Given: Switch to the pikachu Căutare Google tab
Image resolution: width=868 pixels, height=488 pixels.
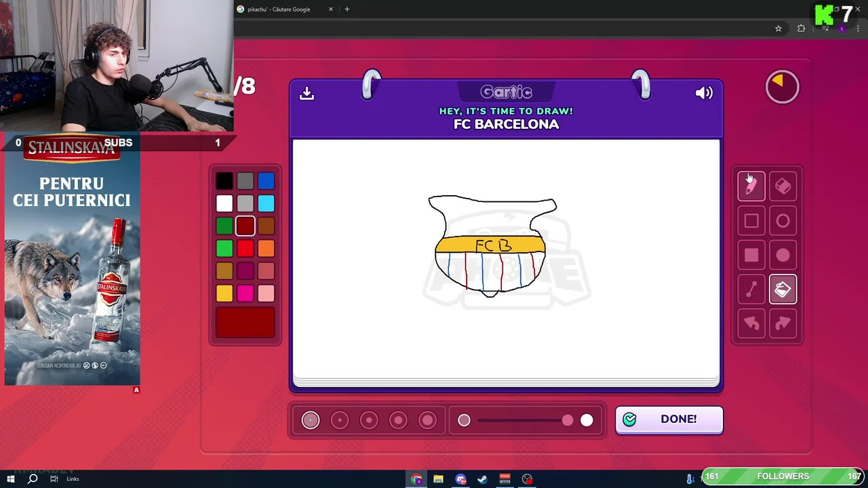Looking at the screenshot, I should (285, 9).
